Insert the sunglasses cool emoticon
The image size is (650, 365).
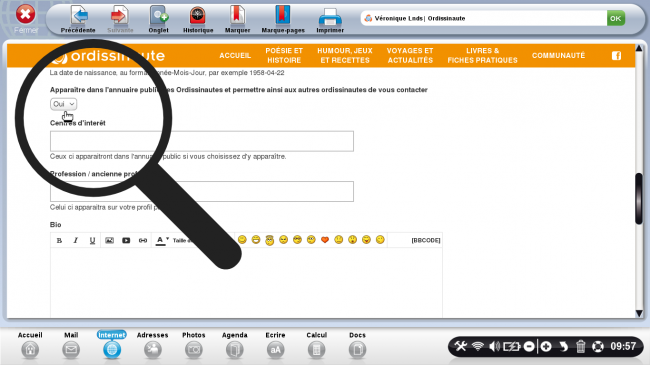click(297, 240)
